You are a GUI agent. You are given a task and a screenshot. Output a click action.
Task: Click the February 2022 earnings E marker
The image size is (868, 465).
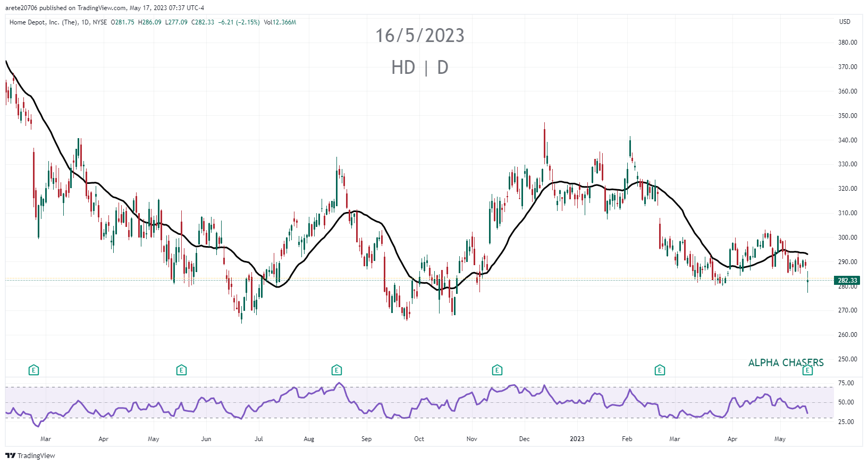point(33,370)
